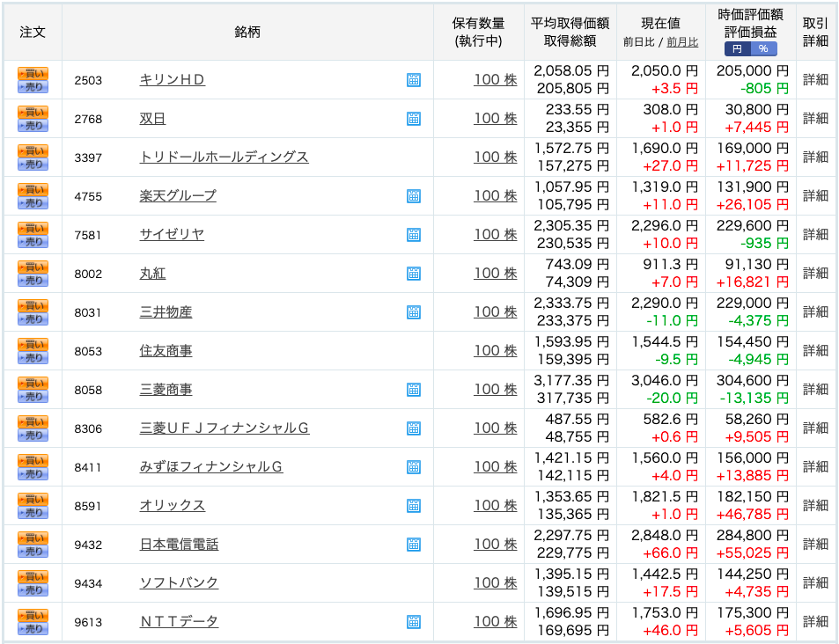The height and width of the screenshot is (644, 839).
Task: Open calendar icon for みずほフィナンシャルG
Action: click(414, 467)
